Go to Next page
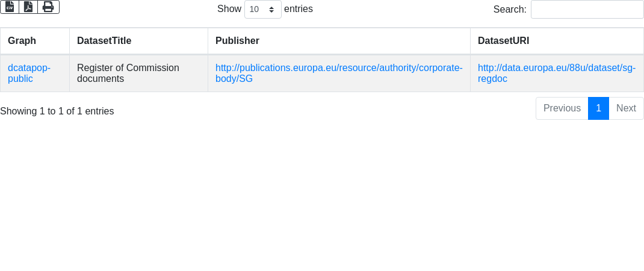The image size is (644, 271). coord(626,108)
